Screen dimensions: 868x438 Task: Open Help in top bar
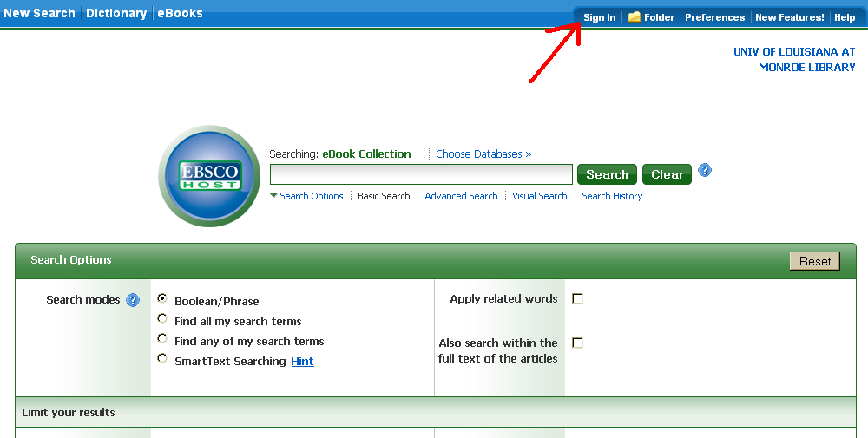(x=845, y=17)
